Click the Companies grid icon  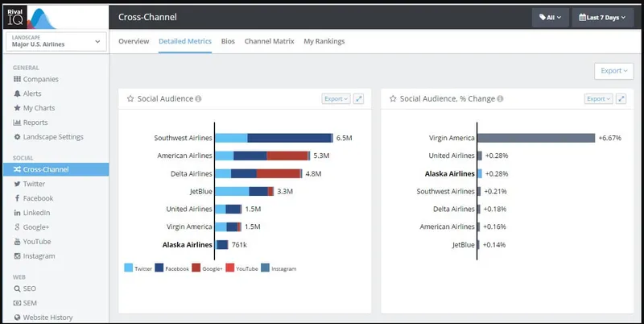point(17,79)
